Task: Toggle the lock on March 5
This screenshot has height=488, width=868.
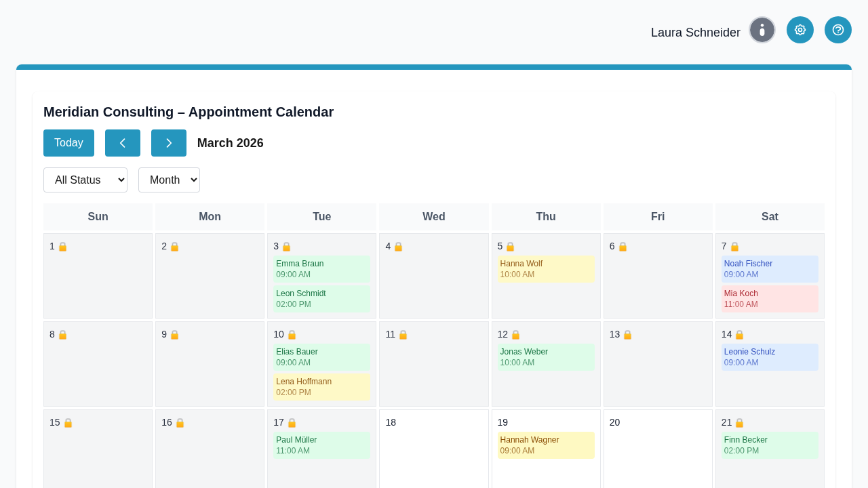Action: (511, 246)
